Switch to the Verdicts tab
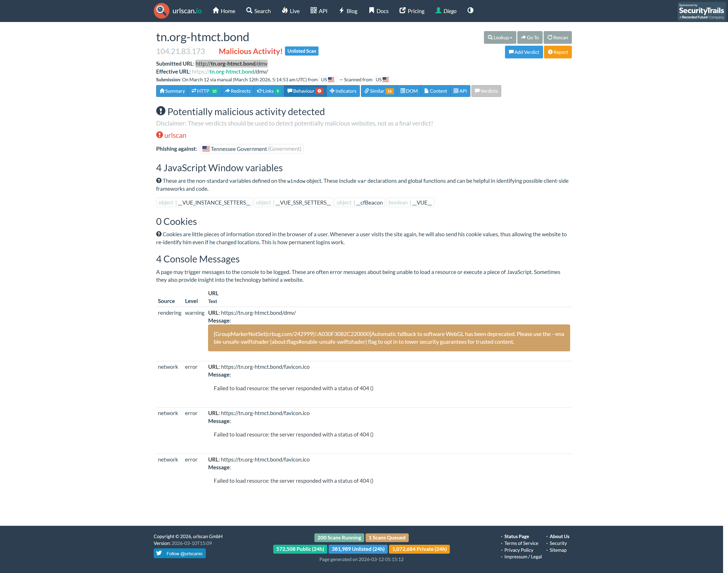Image resolution: width=728 pixels, height=573 pixels. [x=486, y=91]
